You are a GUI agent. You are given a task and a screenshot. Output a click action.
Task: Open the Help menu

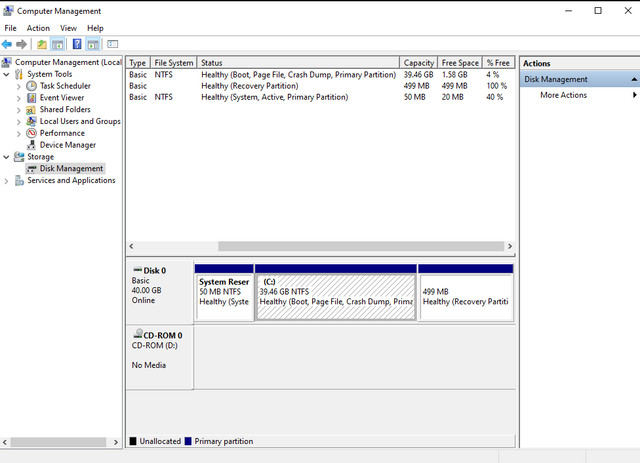pyautogui.click(x=95, y=28)
